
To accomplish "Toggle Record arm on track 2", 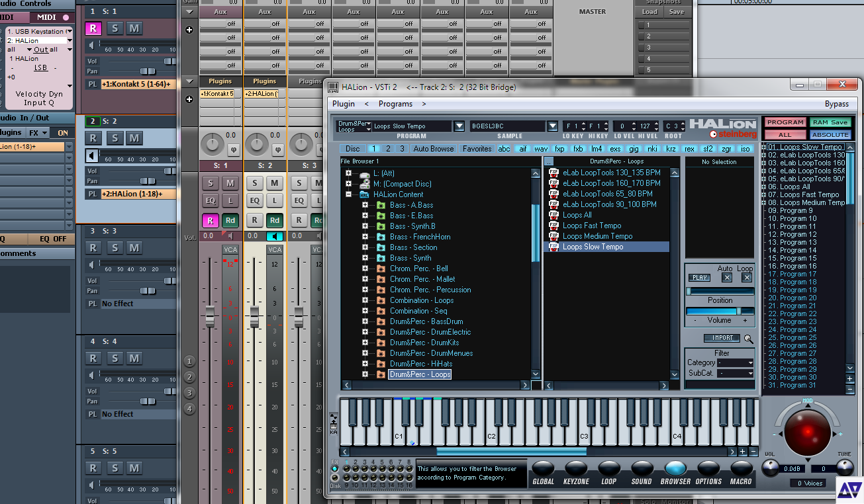I will (93, 138).
